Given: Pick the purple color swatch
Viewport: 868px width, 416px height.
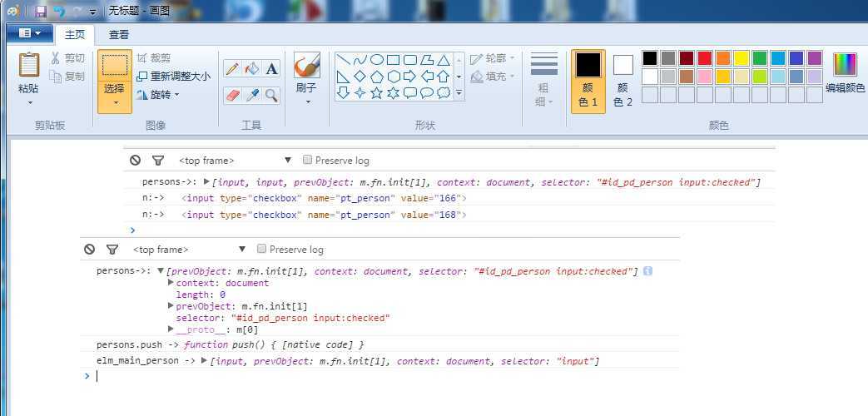Looking at the screenshot, I should click(x=814, y=58).
